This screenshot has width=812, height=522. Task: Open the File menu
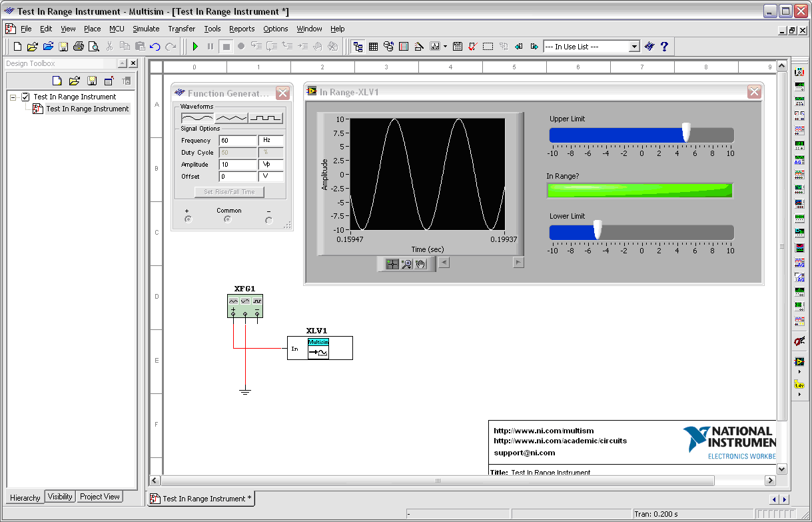tap(26, 29)
